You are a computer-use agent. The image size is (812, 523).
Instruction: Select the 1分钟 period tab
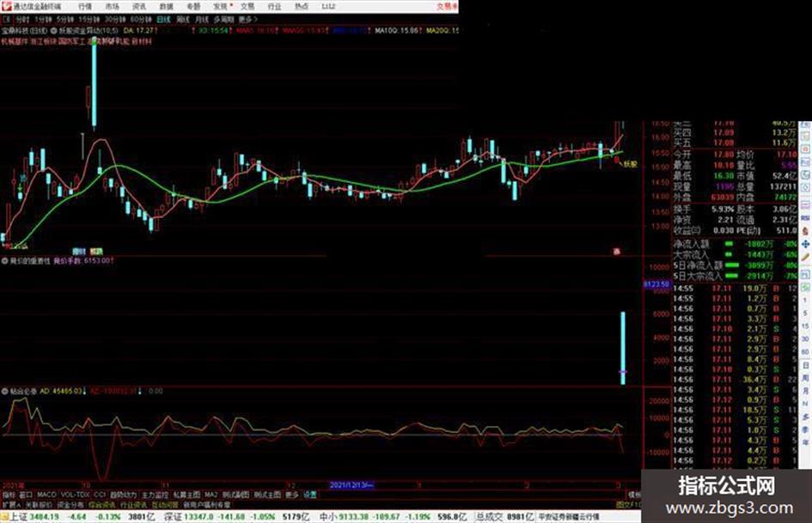pyautogui.click(x=42, y=19)
